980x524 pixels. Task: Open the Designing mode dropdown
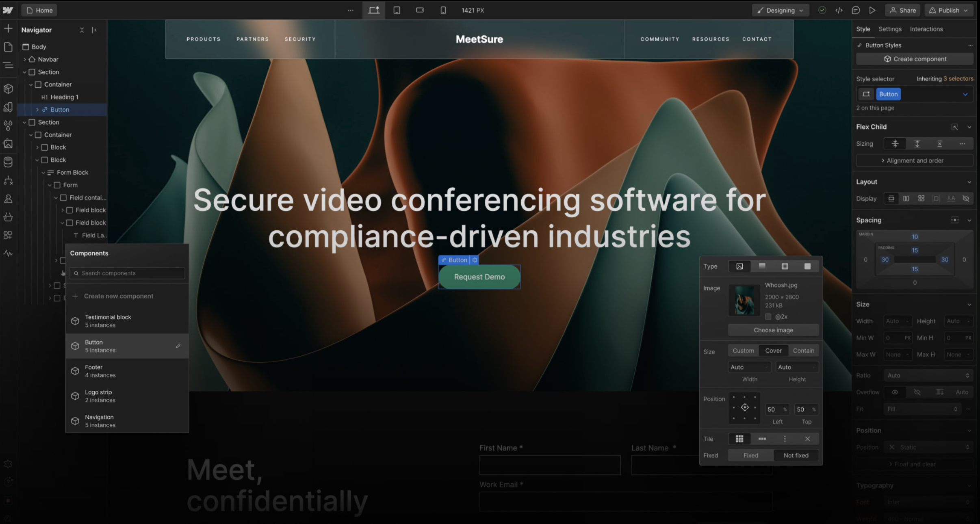coord(780,10)
